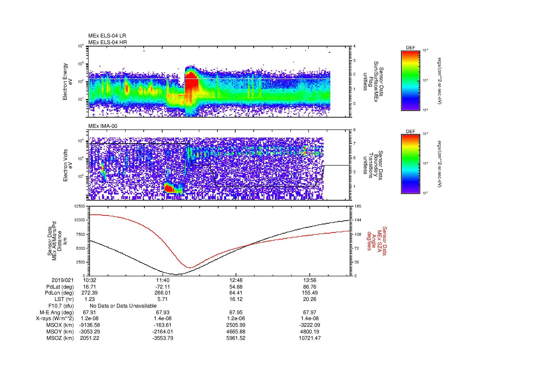Click the 'F10.7 (sfu)' row label
The height and width of the screenshot is (392, 555).
pos(61,306)
